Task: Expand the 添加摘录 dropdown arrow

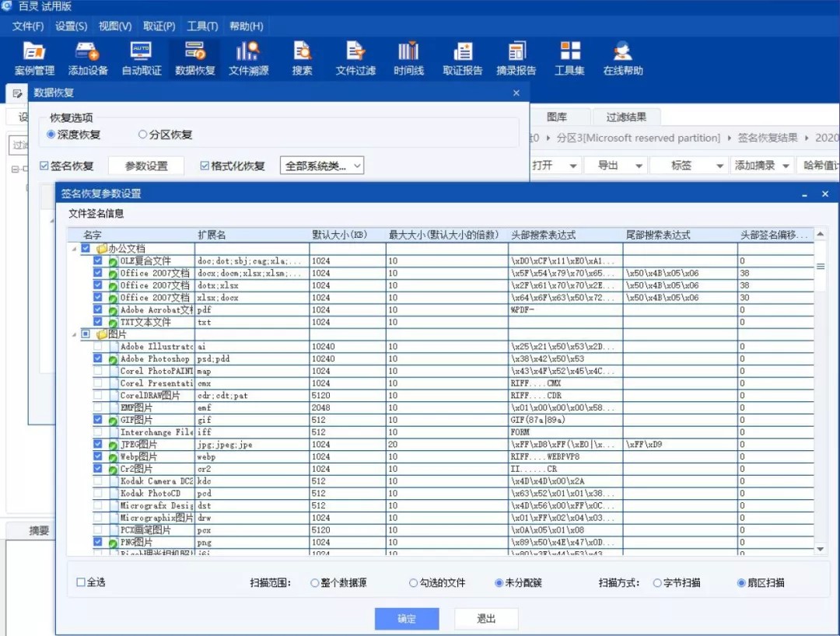Action: coord(786,166)
